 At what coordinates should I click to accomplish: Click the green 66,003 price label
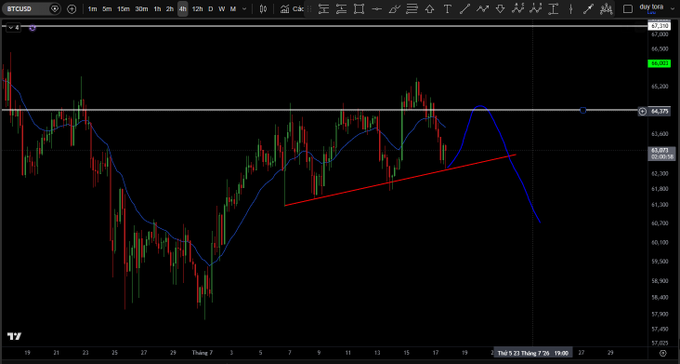tap(660, 63)
